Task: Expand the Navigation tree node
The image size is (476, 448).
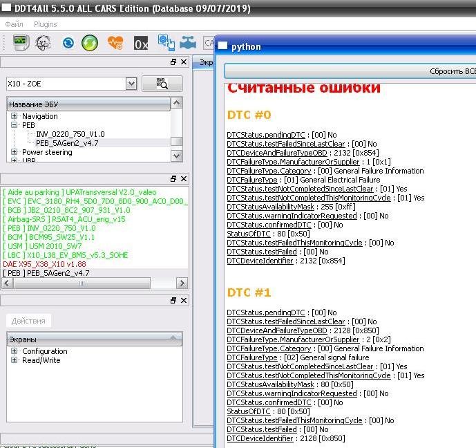Action: [15, 116]
